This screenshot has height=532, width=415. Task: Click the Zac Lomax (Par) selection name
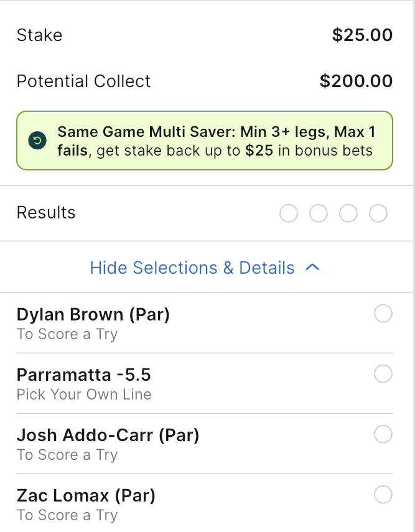click(x=86, y=495)
